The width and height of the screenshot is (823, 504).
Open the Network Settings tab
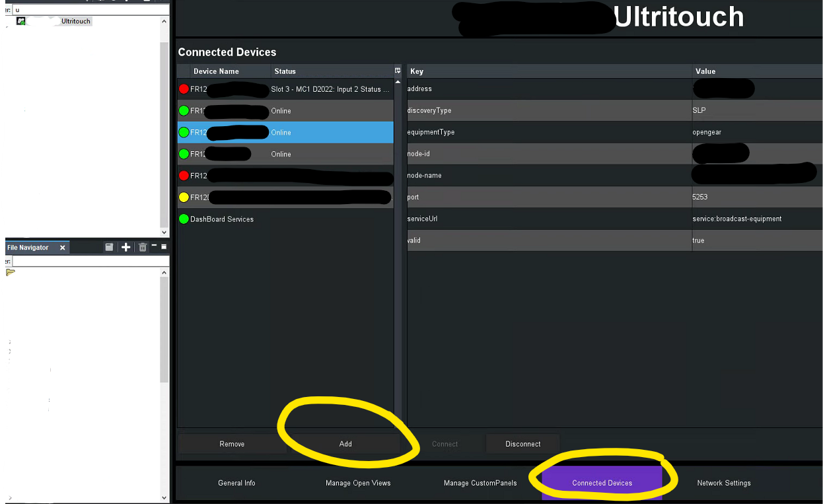click(x=724, y=483)
